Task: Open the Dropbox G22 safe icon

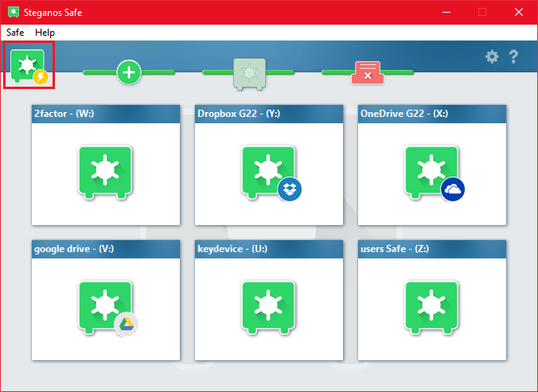Action: pyautogui.click(x=266, y=171)
